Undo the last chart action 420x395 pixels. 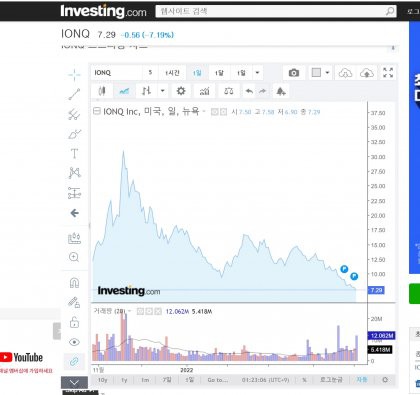tap(249, 91)
